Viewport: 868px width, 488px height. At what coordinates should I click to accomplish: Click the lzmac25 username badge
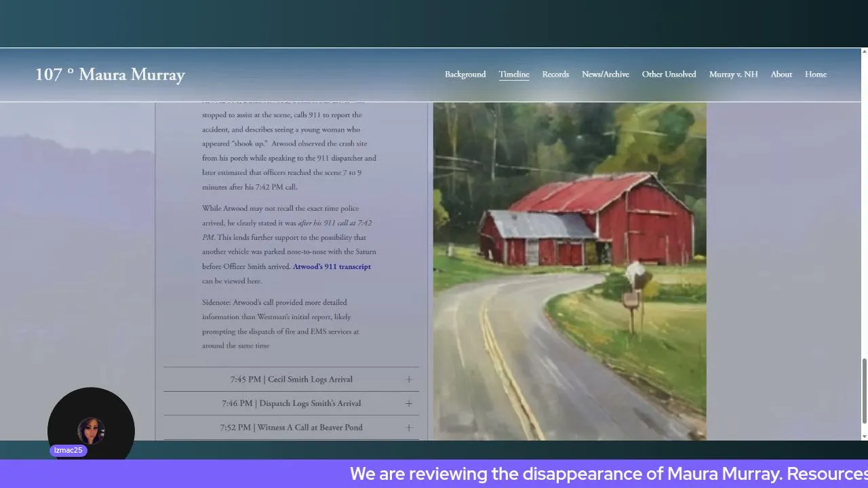[x=68, y=451]
